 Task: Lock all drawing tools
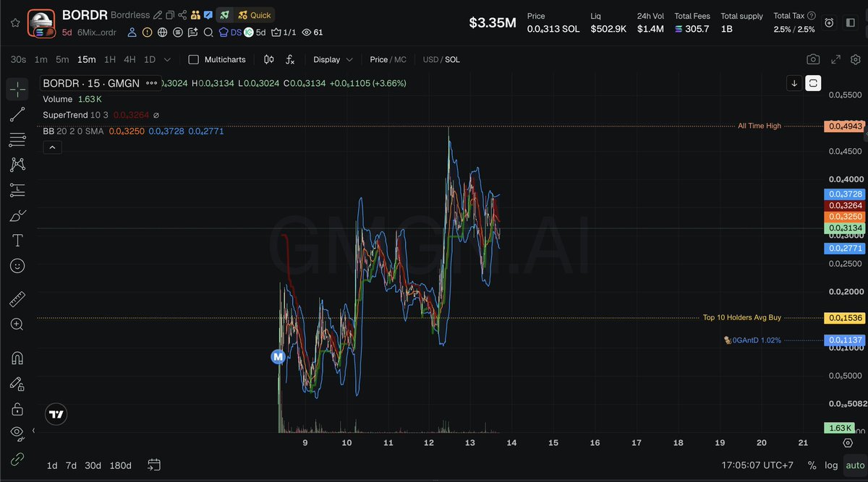coord(17,409)
